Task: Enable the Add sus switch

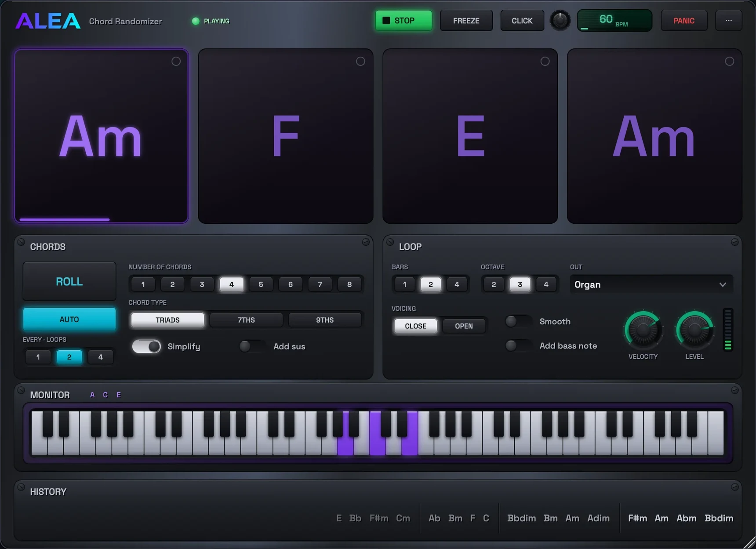Action: point(252,346)
